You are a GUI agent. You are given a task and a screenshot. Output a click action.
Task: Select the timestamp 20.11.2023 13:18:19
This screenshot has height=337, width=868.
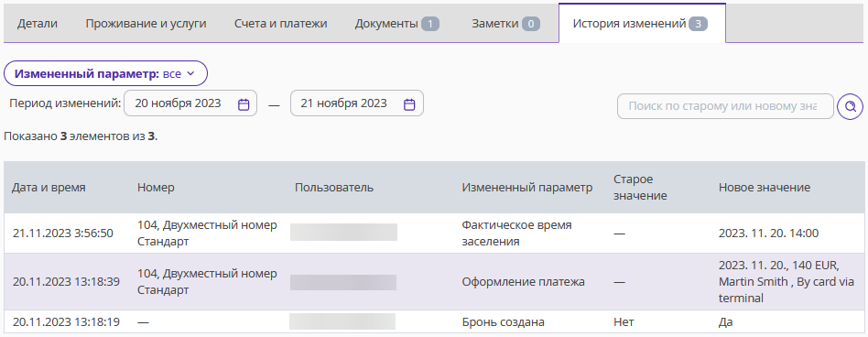click(x=66, y=322)
